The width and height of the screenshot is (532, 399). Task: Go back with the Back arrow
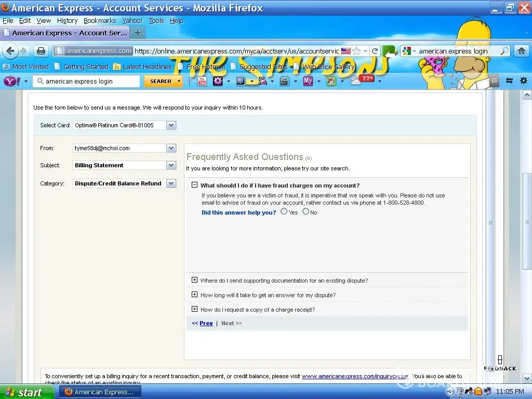pos(10,51)
